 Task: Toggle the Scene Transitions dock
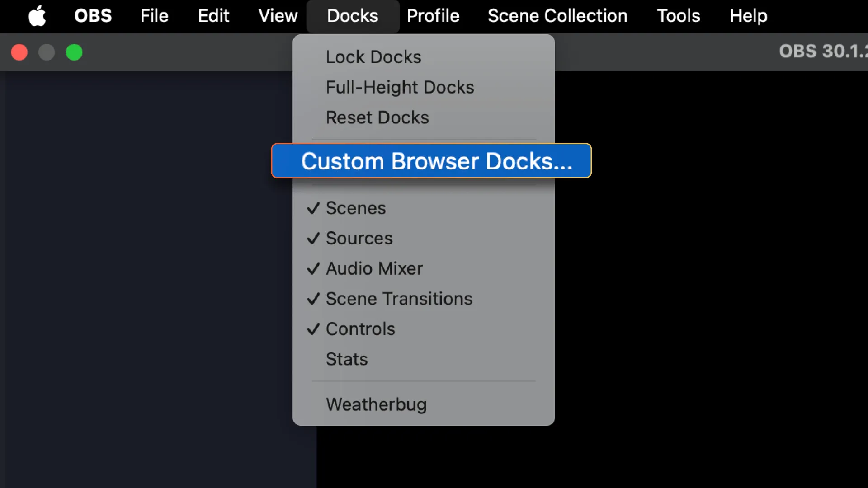point(424,299)
